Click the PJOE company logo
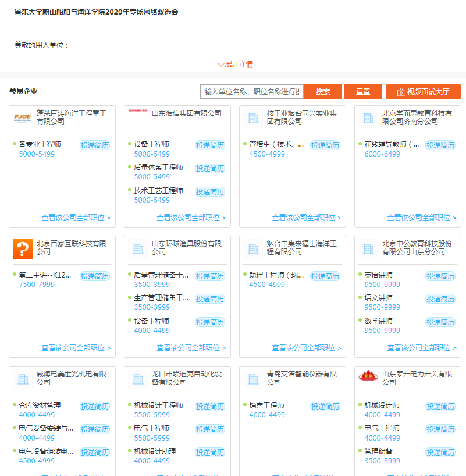The width and height of the screenshot is (466, 476). tap(23, 118)
